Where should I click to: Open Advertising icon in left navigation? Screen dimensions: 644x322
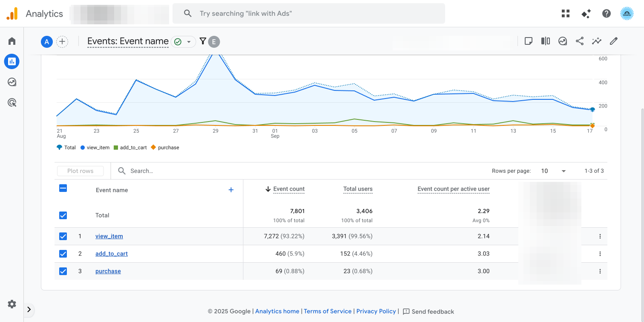coord(12,102)
